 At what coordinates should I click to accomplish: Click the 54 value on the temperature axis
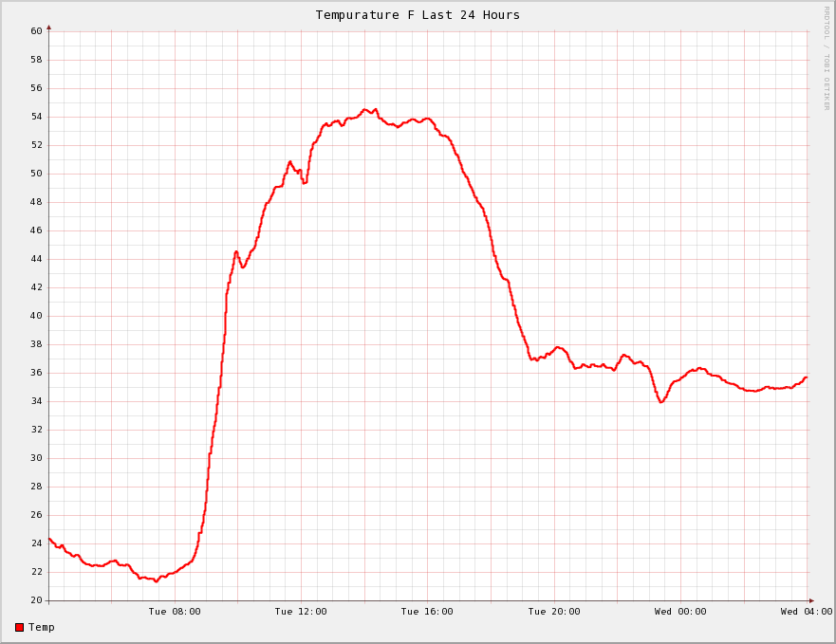[x=36, y=117]
